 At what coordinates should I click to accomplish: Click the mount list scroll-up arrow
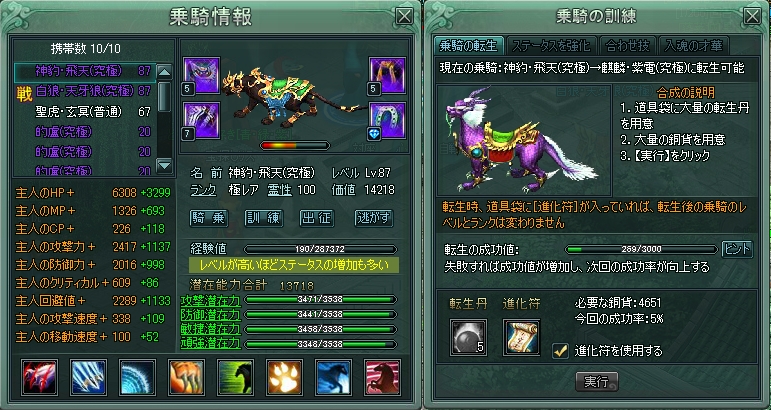click(164, 72)
